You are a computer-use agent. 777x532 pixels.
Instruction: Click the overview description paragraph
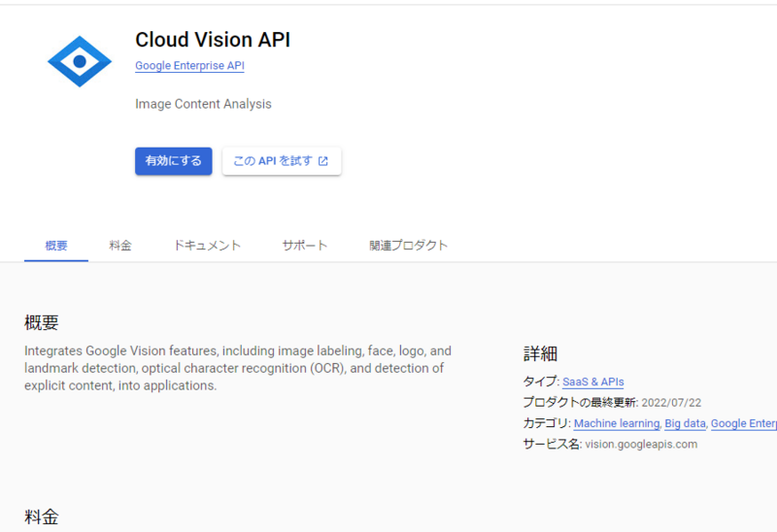point(238,368)
